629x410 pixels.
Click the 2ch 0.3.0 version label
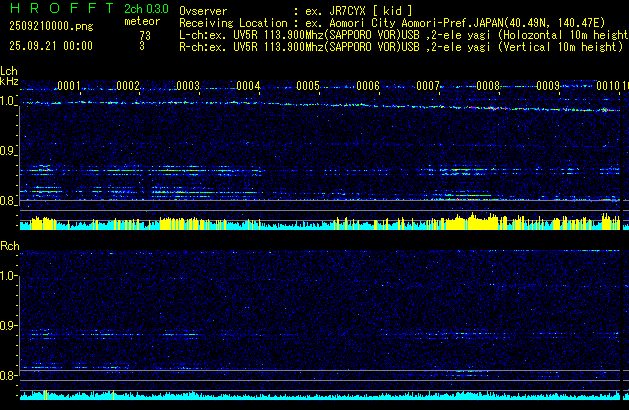click(x=145, y=8)
